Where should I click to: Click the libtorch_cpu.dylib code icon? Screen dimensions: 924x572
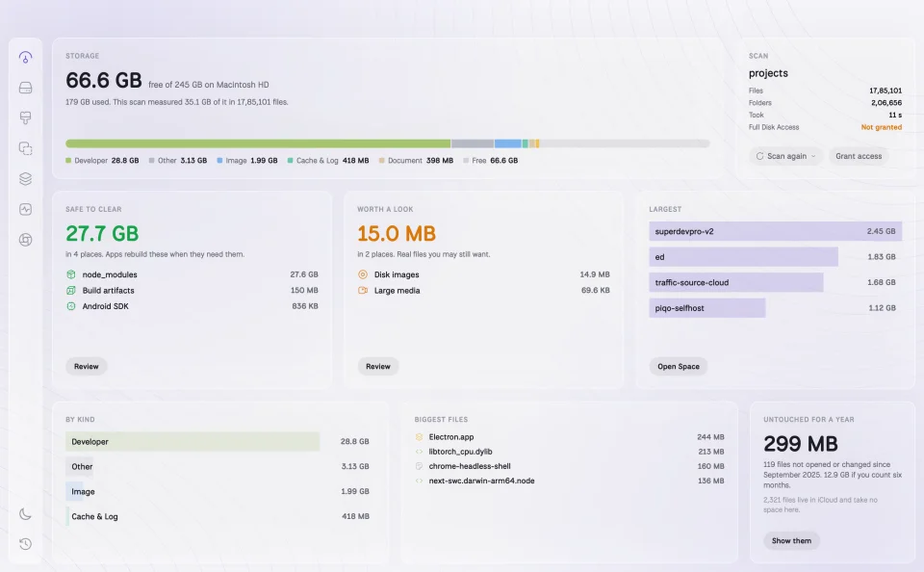tap(419, 452)
